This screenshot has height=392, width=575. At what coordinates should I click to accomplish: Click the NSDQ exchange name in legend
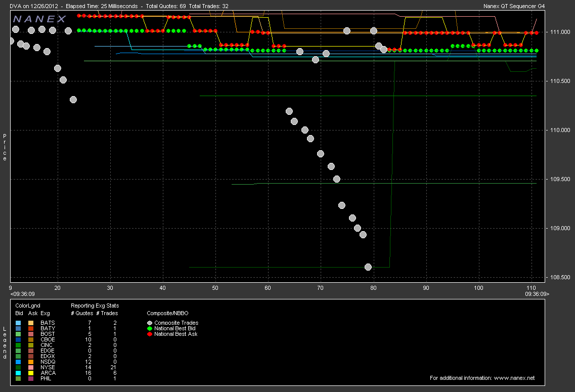[48, 362]
